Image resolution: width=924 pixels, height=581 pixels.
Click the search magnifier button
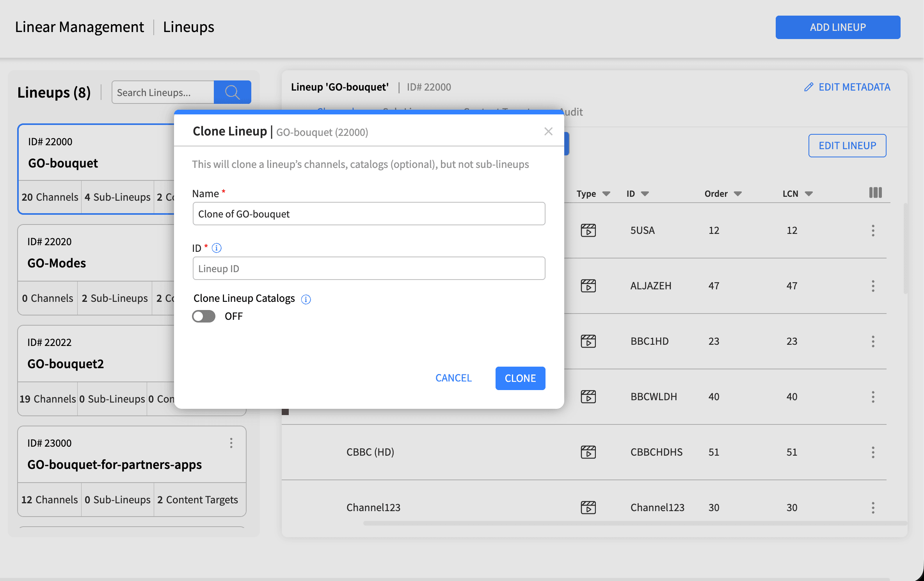pos(232,92)
